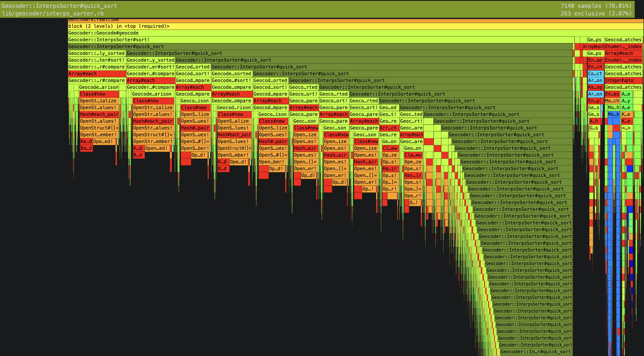Select the 'block (2 levels) in <top (required)>' frame
This screenshot has height=356, width=644.
(x=355, y=26)
